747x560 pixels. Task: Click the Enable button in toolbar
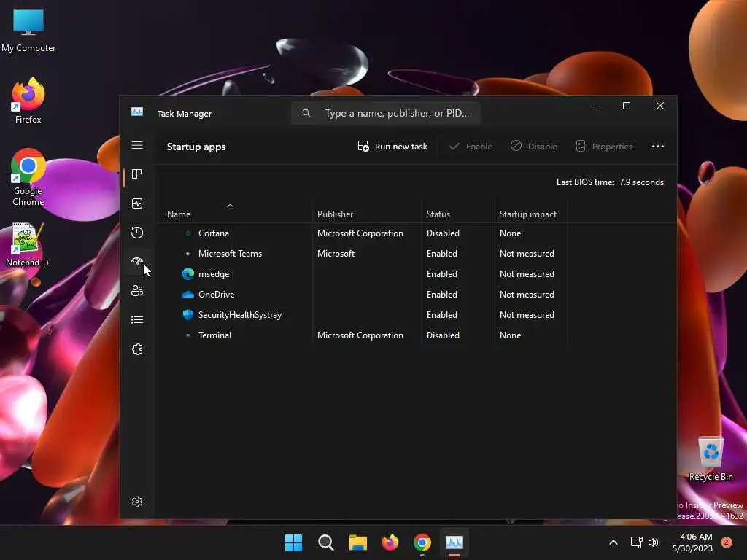pos(471,146)
